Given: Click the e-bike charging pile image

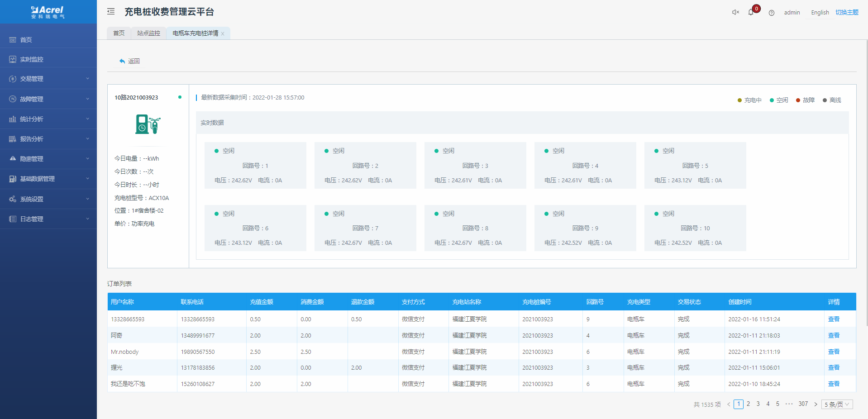Looking at the screenshot, I should [148, 124].
